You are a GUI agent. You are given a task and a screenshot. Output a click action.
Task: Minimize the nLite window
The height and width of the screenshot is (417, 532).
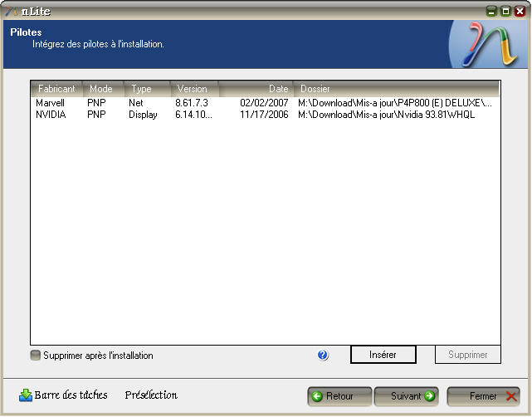point(491,11)
